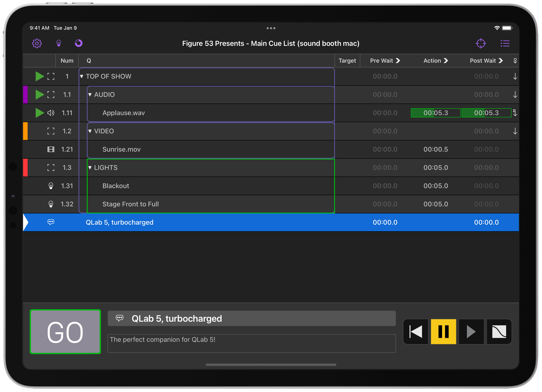This screenshot has height=392, width=542.
Task: Tap the three-dot multitasking menu
Action: pyautogui.click(x=271, y=28)
